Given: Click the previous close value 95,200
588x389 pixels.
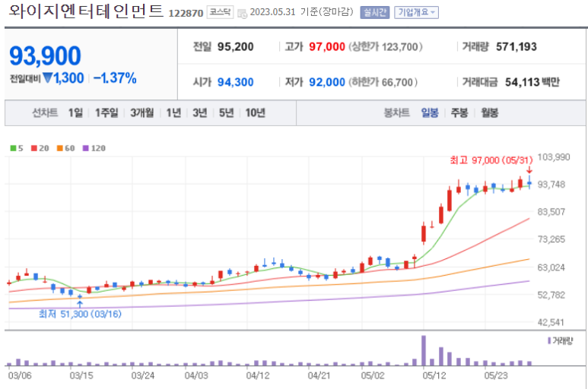Looking at the screenshot, I should pyautogui.click(x=236, y=47).
